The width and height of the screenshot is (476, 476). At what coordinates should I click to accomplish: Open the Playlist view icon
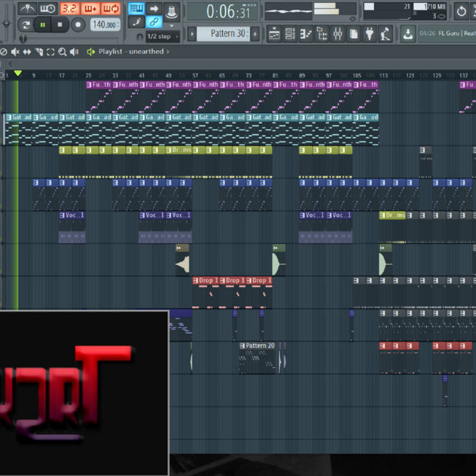coord(274,33)
